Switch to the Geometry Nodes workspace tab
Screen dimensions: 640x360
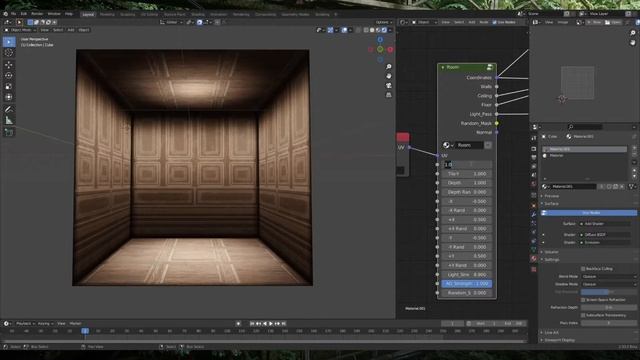coord(296,14)
